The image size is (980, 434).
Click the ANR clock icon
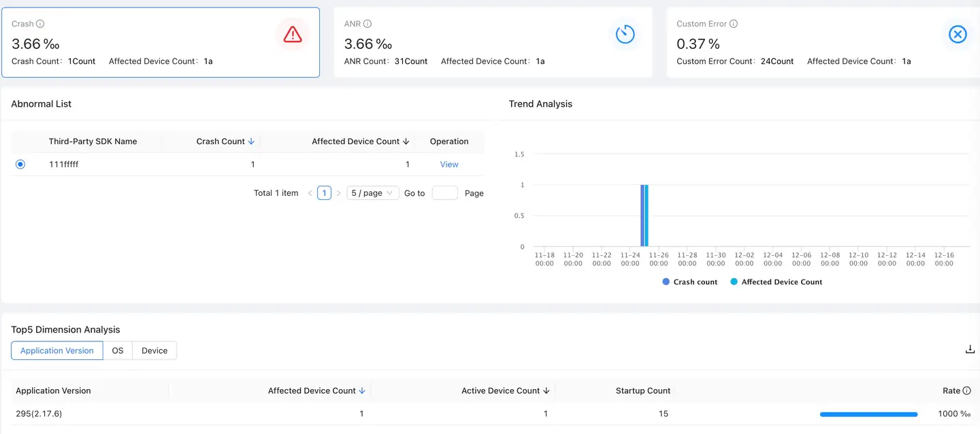point(625,34)
